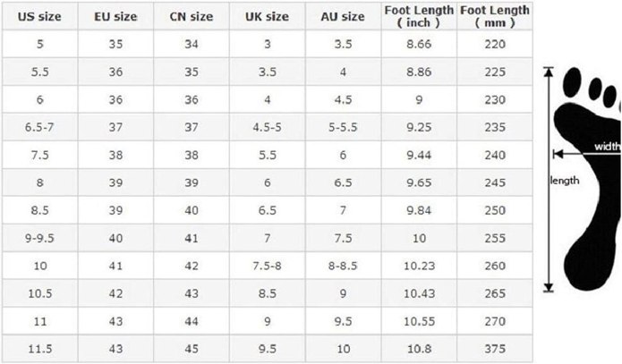Click the Foot Length (mm) header
This screenshot has height=364, width=622.
tap(495, 16)
